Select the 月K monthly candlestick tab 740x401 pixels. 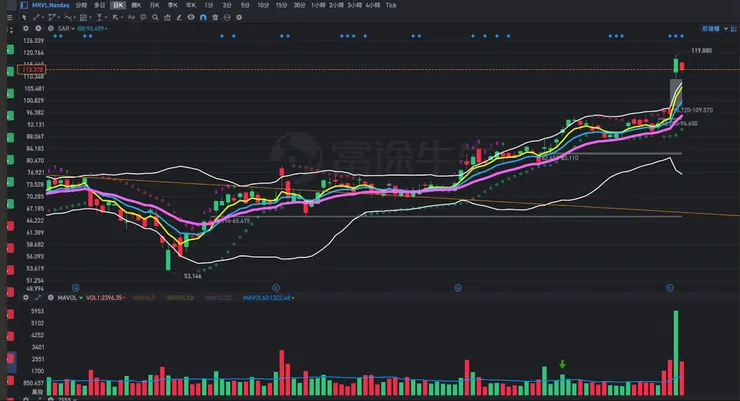pyautogui.click(x=154, y=5)
